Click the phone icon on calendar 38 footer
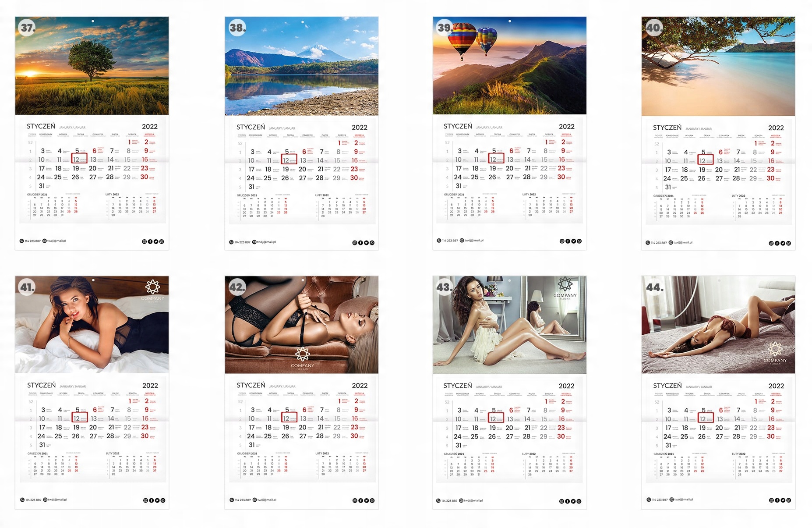 [x=231, y=242]
